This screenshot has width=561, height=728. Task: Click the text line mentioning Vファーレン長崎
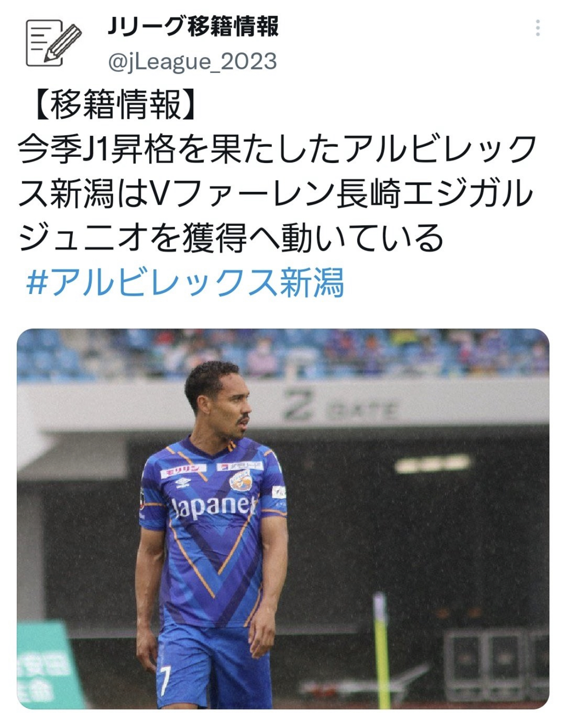275,194
